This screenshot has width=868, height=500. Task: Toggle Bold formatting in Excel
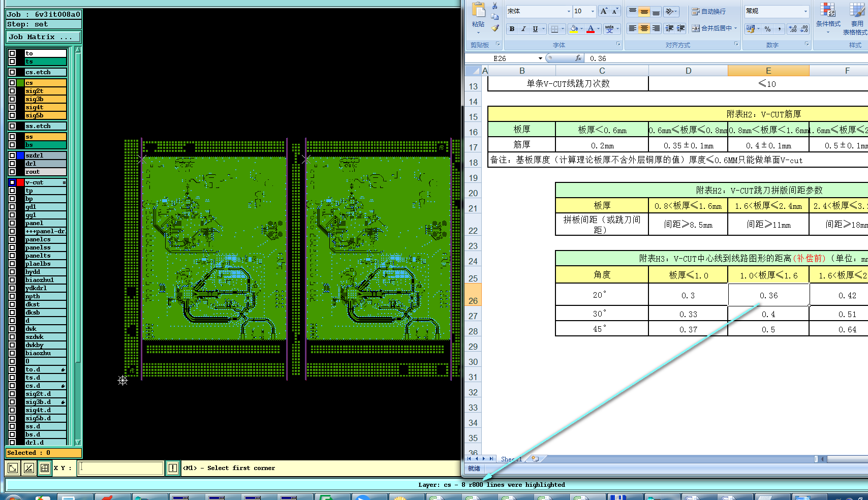coord(512,29)
